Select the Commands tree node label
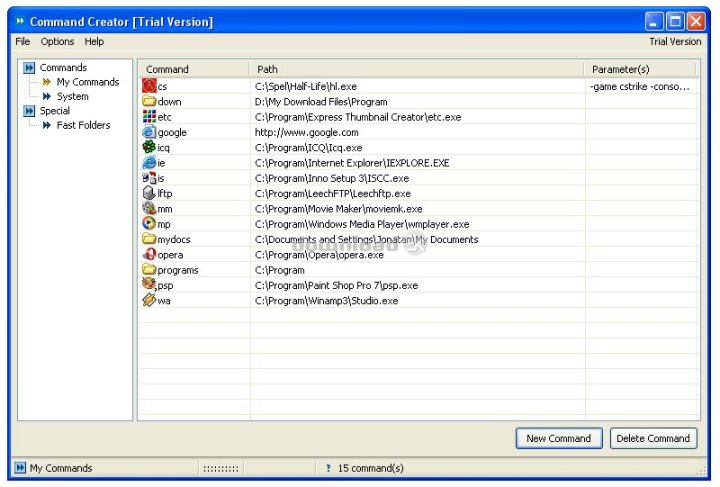 (63, 68)
